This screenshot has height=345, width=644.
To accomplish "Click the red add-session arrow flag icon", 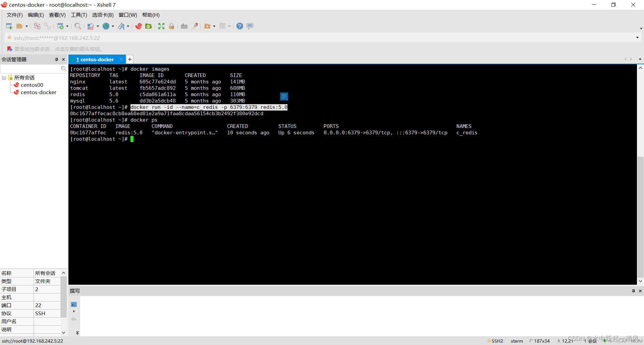I will coord(10,49).
